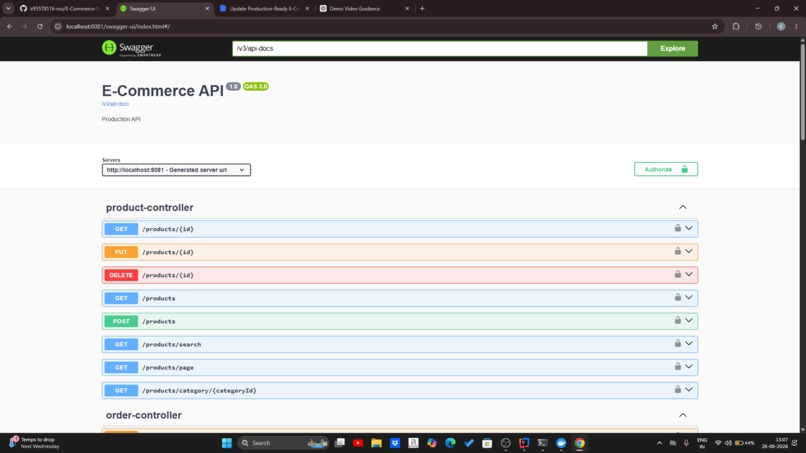This screenshot has height=453, width=806.
Task: Click the lock icon on GET /products/page
Action: click(677, 367)
